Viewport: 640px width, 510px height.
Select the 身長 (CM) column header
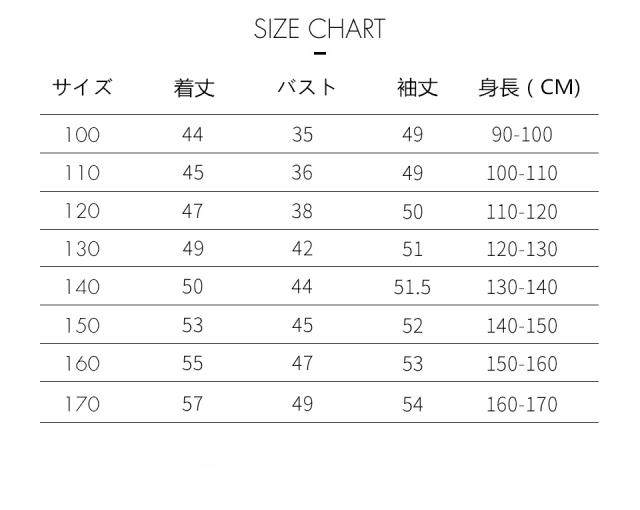(529, 88)
